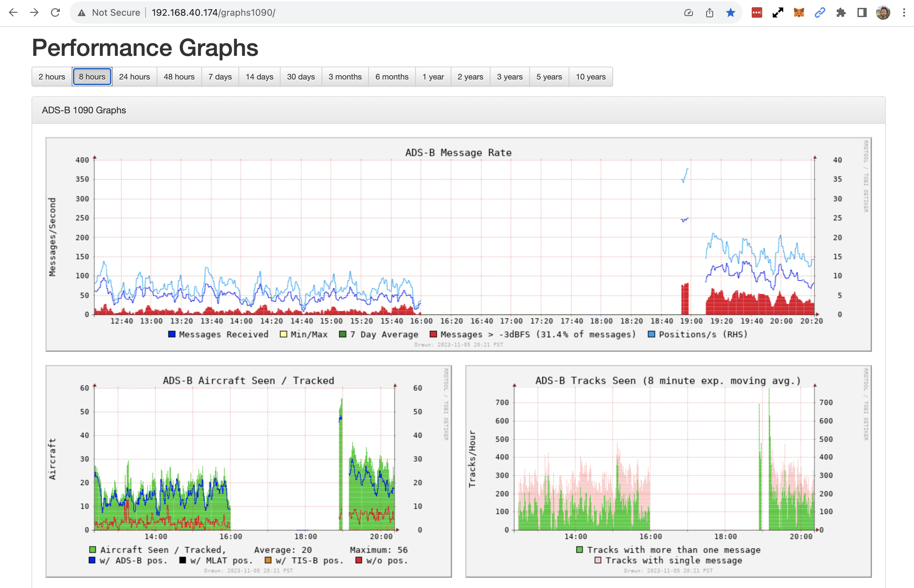Click the browser back arrow
The height and width of the screenshot is (588, 914).
click(x=13, y=12)
